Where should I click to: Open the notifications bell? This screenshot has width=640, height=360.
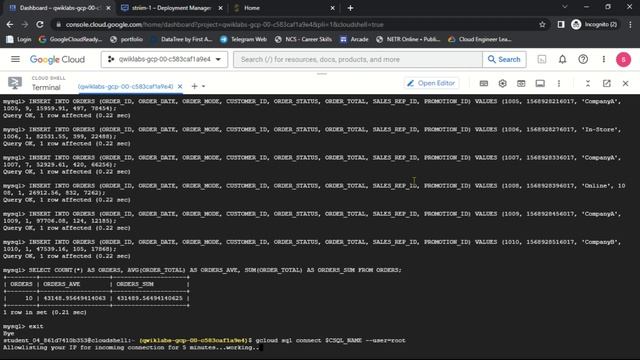point(562,60)
